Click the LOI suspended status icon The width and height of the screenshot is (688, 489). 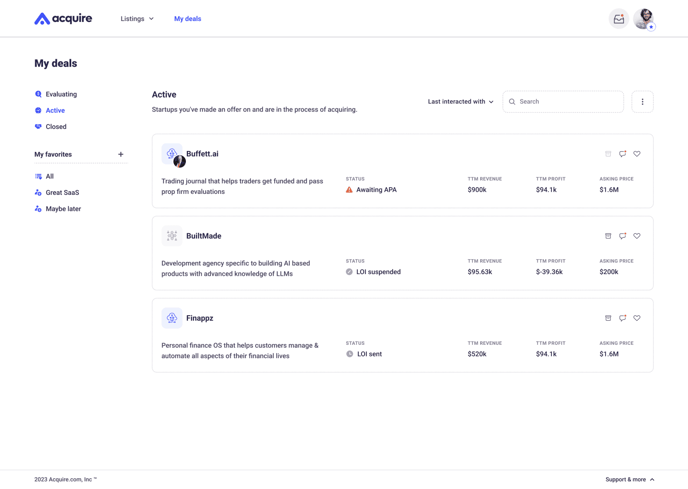click(349, 272)
